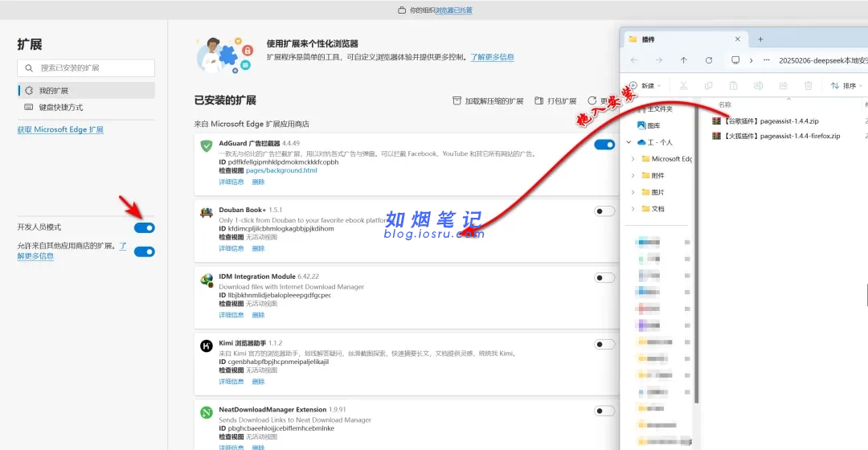Click the Explorer forward arrow

coord(659,60)
